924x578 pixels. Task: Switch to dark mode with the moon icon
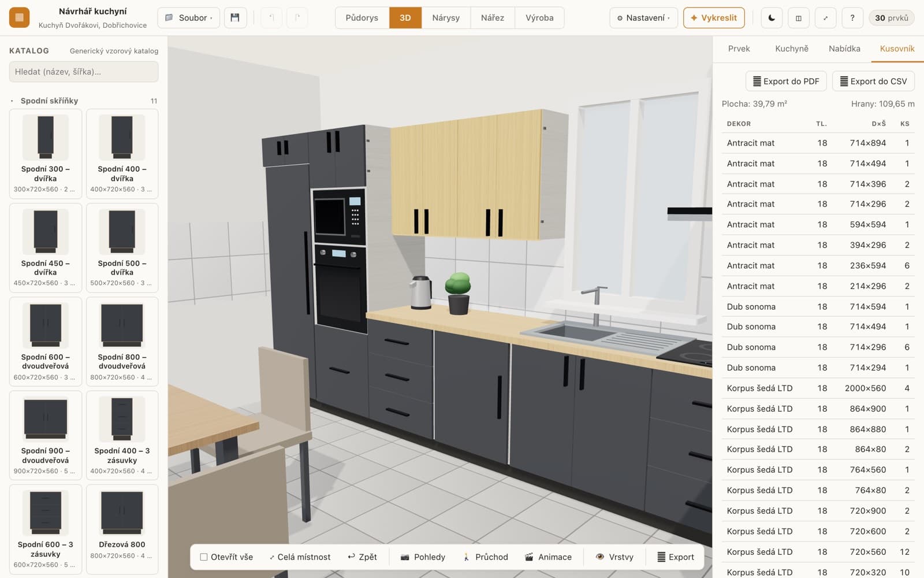[x=772, y=18]
